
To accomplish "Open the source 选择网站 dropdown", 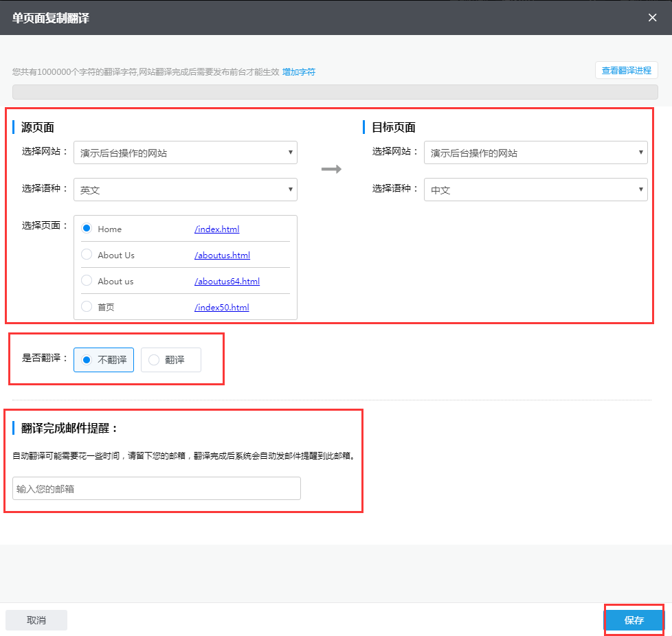I will tap(185, 152).
